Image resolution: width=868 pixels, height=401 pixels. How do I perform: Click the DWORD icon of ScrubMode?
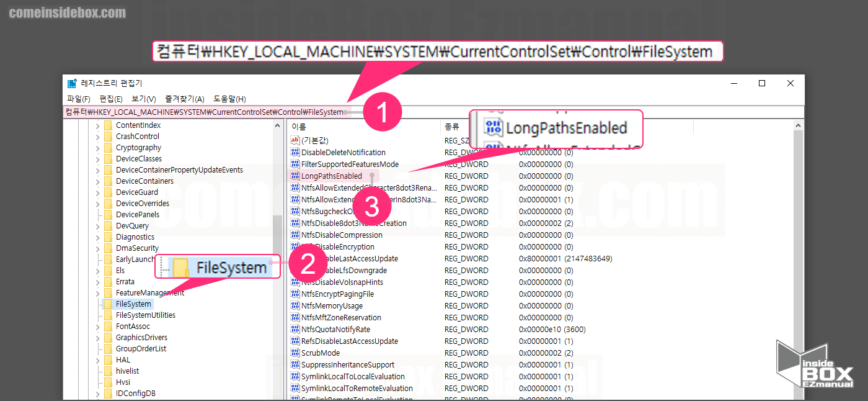coord(295,353)
